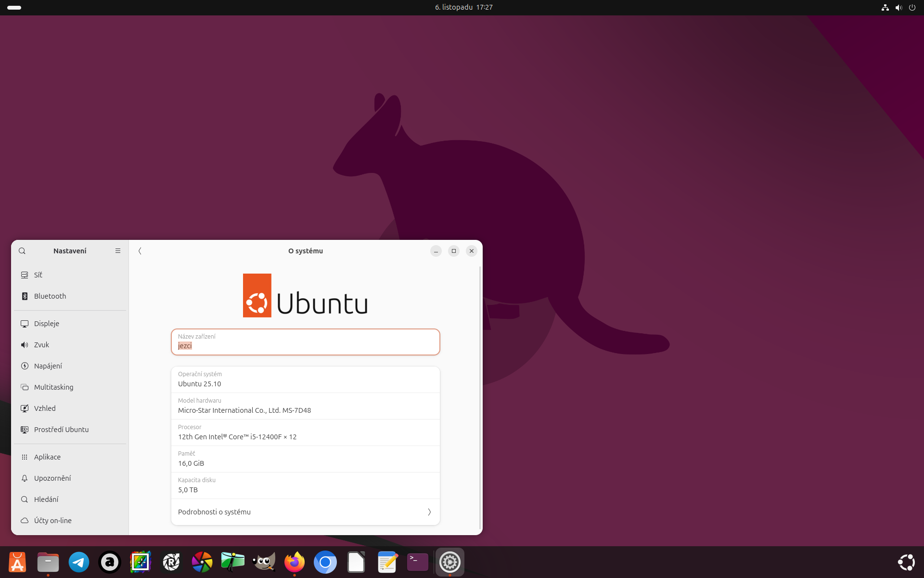Screen dimensions: 924x578
Task: Open the search icon in Settings sidebar
Action: pyautogui.click(x=22, y=251)
